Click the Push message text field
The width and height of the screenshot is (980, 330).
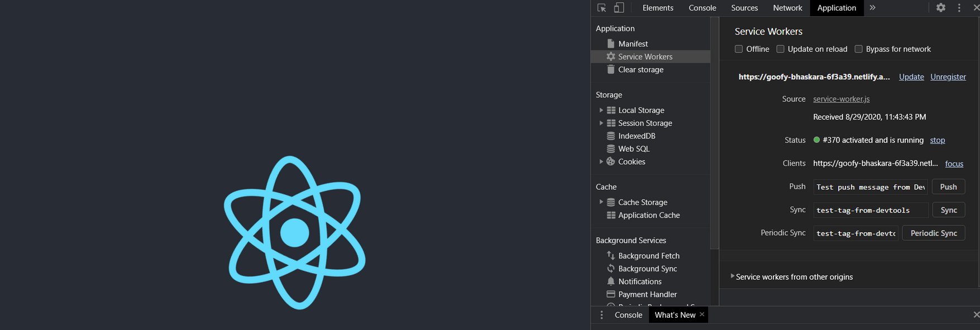(x=869, y=187)
